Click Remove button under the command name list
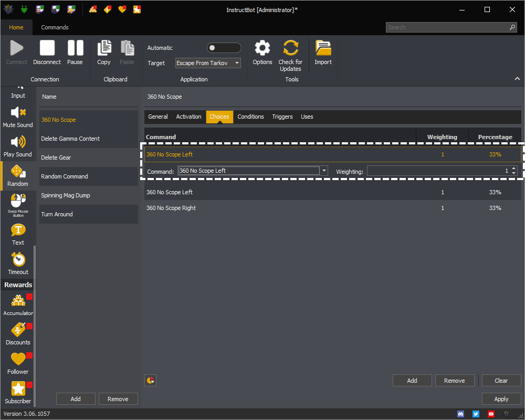The image size is (525, 420). pyautogui.click(x=118, y=399)
